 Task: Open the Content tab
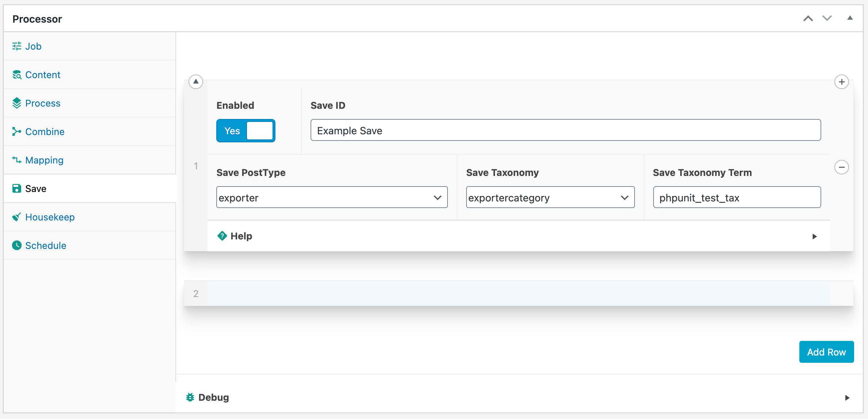point(90,75)
